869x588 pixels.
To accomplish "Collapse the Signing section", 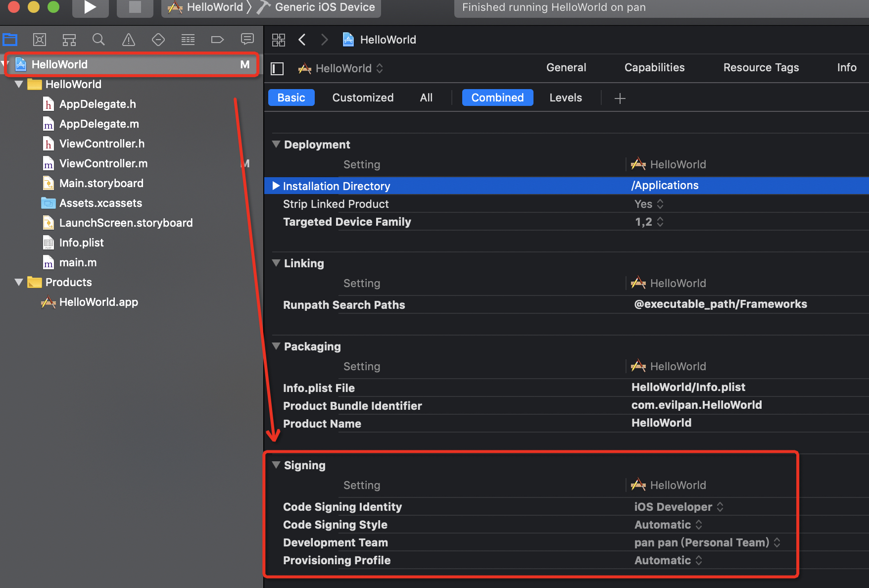I will [x=276, y=465].
